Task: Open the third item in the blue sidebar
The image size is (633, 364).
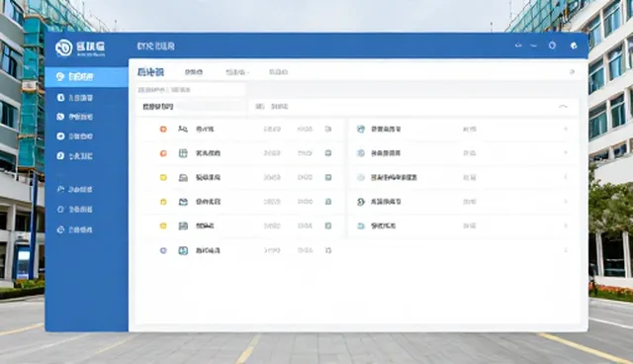Action: pos(75,117)
